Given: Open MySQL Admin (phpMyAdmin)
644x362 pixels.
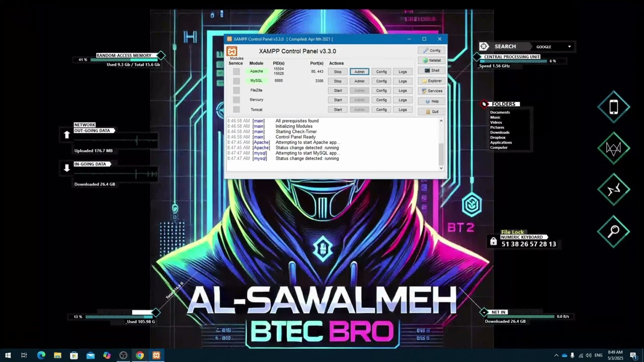Looking at the screenshot, I should point(359,81).
